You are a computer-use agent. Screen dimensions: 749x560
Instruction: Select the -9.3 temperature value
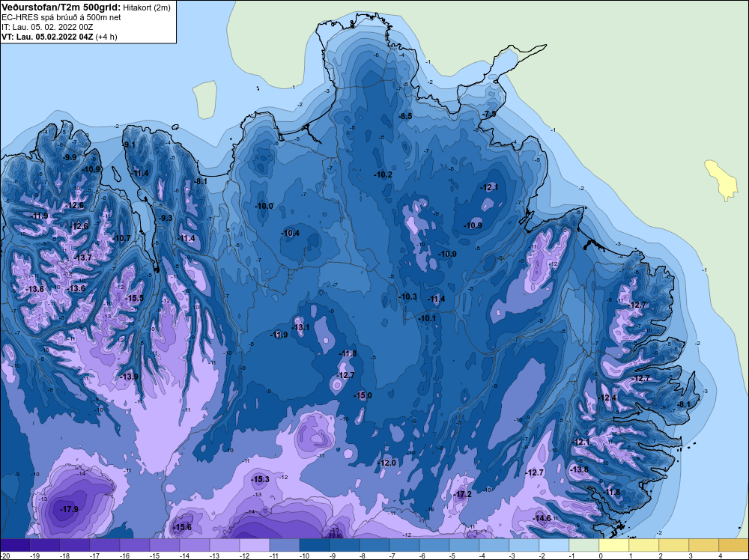165,218
